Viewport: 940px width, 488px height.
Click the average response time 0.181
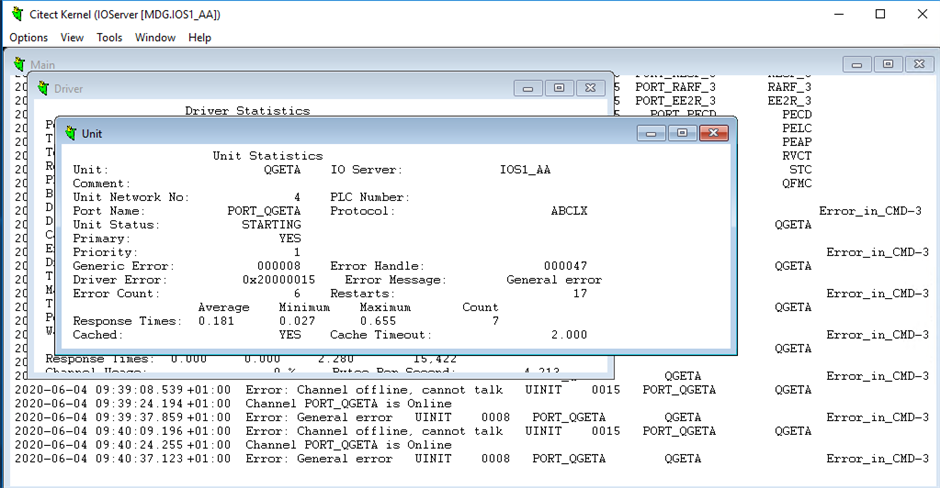click(216, 321)
